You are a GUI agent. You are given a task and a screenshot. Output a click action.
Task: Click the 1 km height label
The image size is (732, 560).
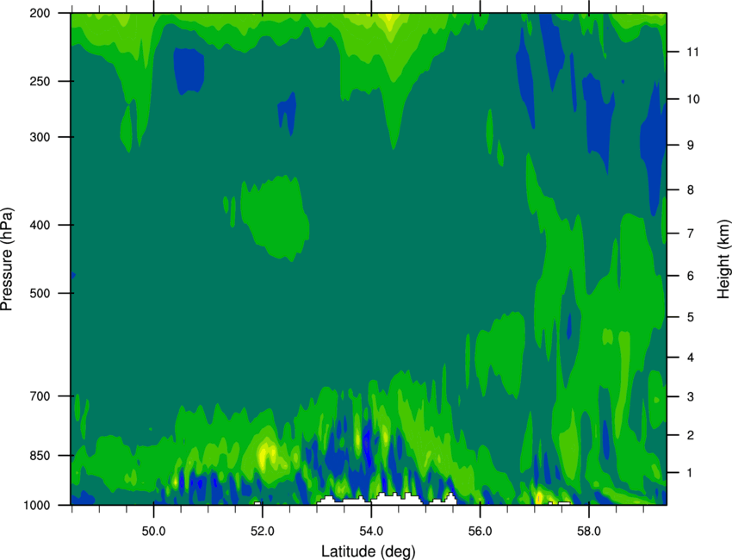pos(691,473)
